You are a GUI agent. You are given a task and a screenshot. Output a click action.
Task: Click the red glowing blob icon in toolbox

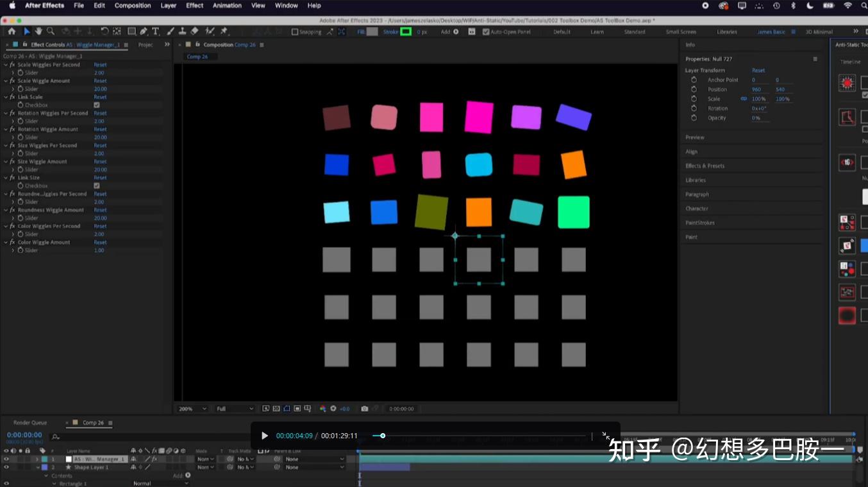click(x=847, y=315)
